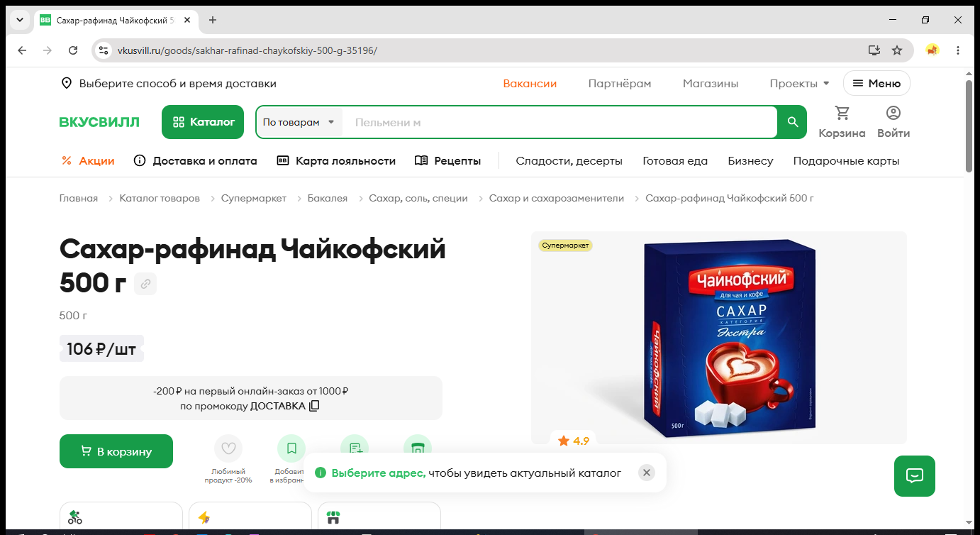Expand the Проекты dropdown
Screen dimensions: 980x535
tap(799, 84)
